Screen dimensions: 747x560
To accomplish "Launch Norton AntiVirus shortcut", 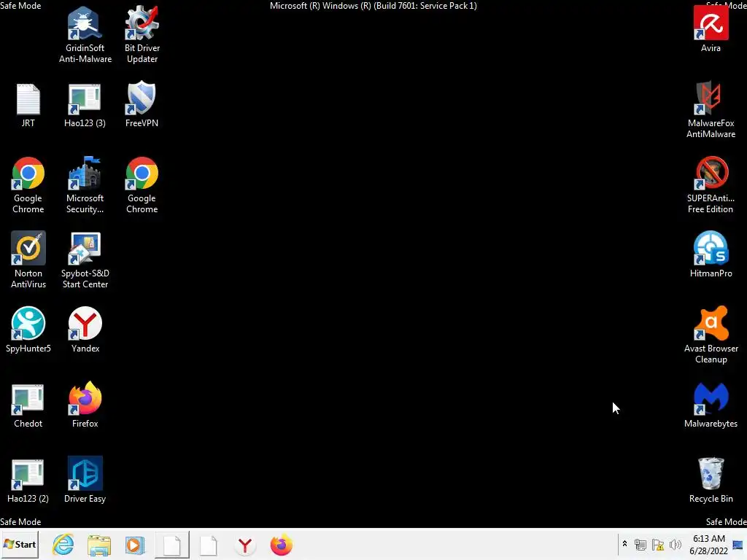I will (x=28, y=260).
